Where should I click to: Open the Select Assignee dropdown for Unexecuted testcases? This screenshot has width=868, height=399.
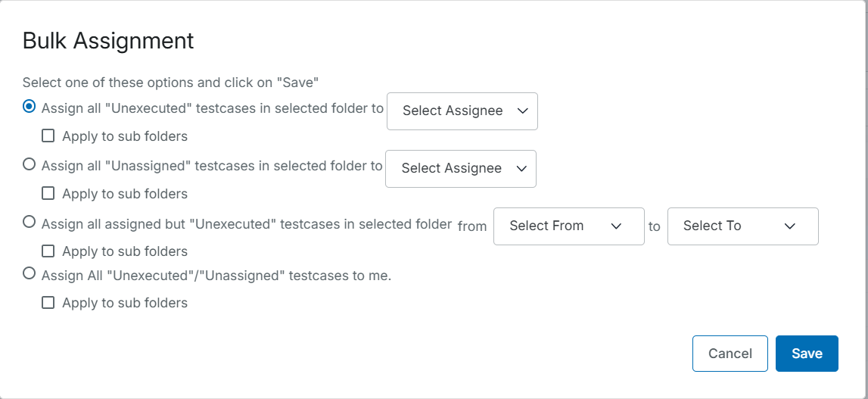pyautogui.click(x=462, y=111)
